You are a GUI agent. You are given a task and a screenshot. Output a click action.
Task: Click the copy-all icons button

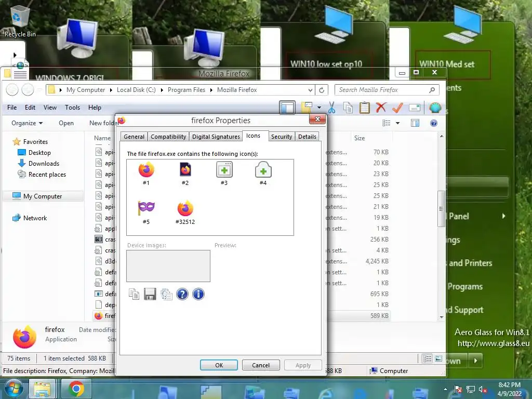pos(166,294)
